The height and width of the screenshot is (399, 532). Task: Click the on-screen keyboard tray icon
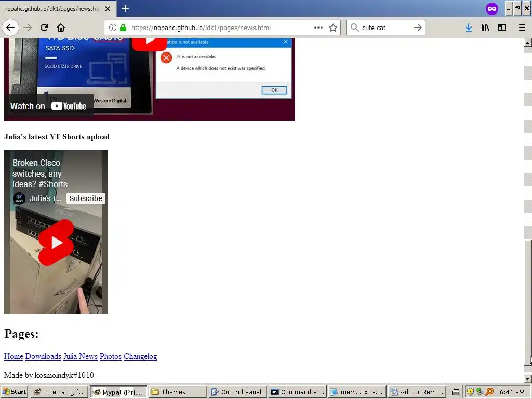click(x=456, y=392)
